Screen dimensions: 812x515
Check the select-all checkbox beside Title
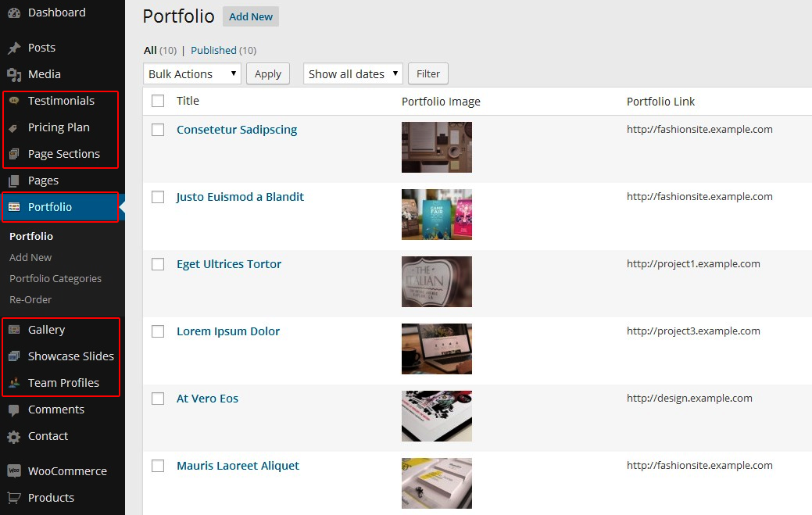158,101
